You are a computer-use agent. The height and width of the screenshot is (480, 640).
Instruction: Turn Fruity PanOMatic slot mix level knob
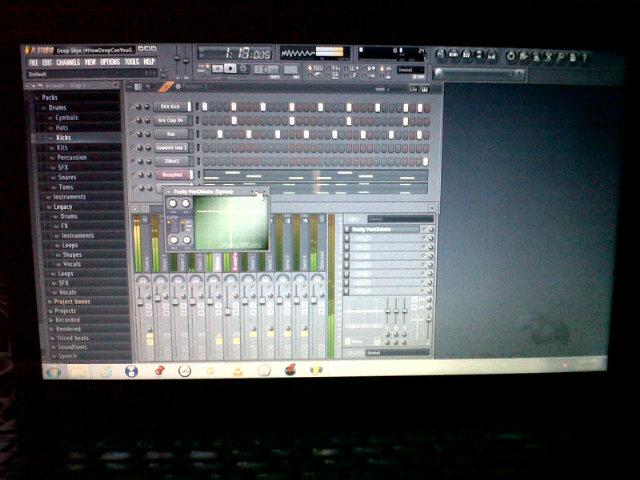tap(431, 230)
